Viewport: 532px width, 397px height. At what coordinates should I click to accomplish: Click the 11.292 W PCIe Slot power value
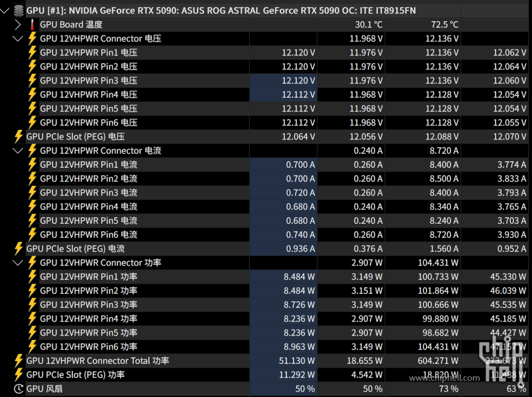tap(297, 375)
